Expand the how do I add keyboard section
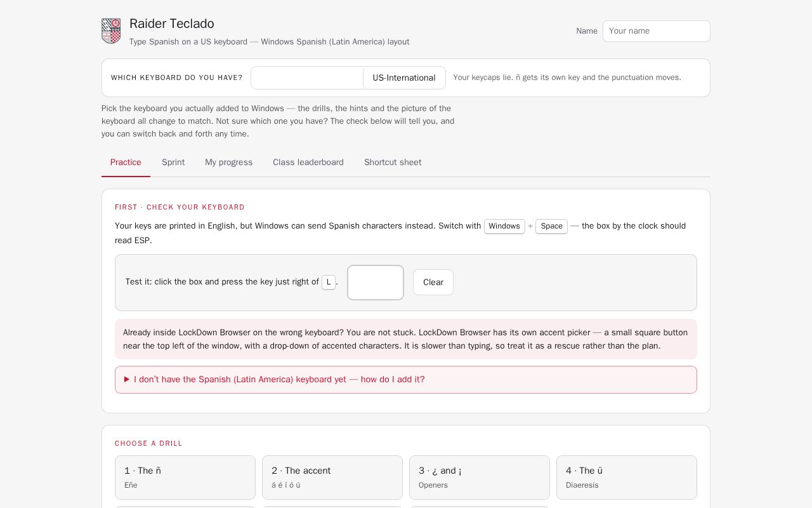The width and height of the screenshot is (812, 508). (x=406, y=380)
